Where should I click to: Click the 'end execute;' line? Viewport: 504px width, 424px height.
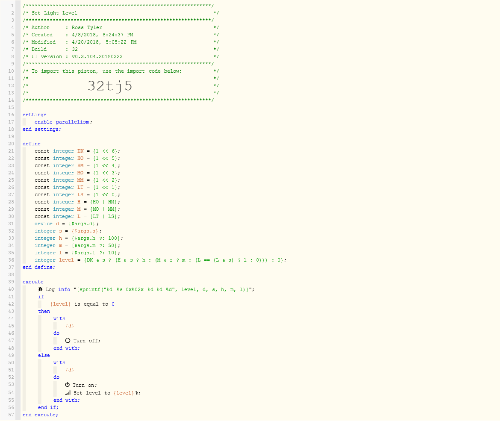40,415
